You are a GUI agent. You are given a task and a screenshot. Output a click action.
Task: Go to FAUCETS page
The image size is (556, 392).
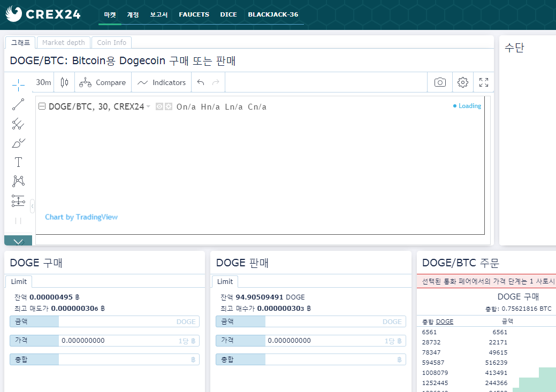point(194,14)
